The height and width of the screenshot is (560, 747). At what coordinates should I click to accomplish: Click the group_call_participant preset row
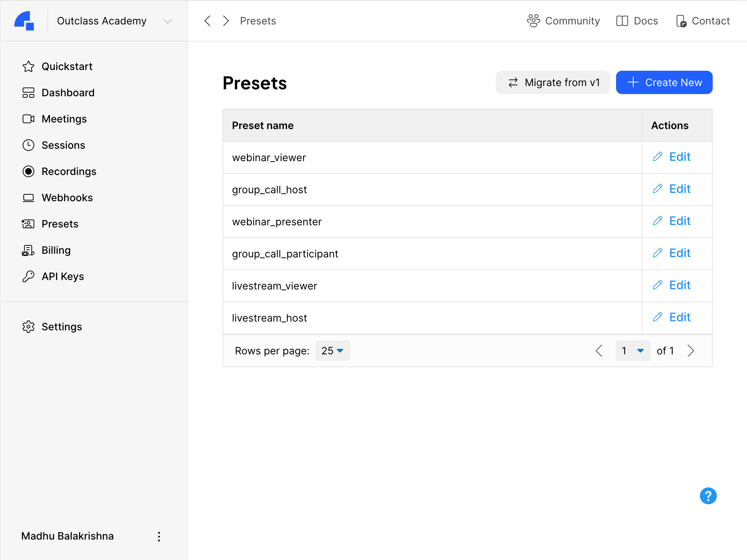click(x=285, y=254)
